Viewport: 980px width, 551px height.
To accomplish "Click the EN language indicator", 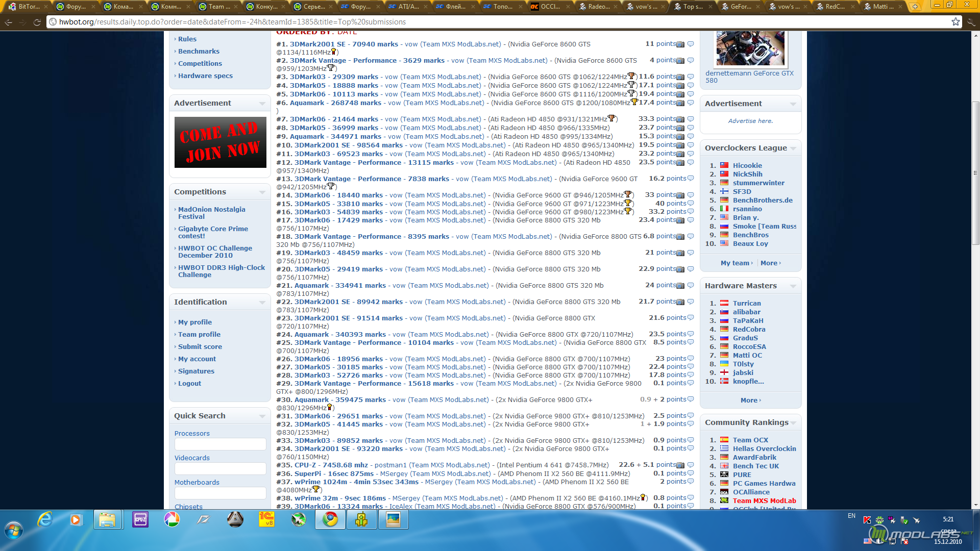I will 851,516.
